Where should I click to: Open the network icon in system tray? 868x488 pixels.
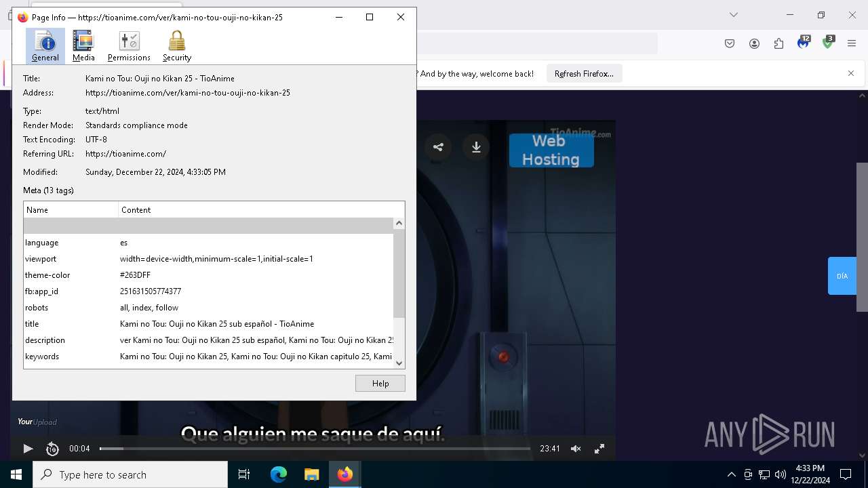coord(764,474)
